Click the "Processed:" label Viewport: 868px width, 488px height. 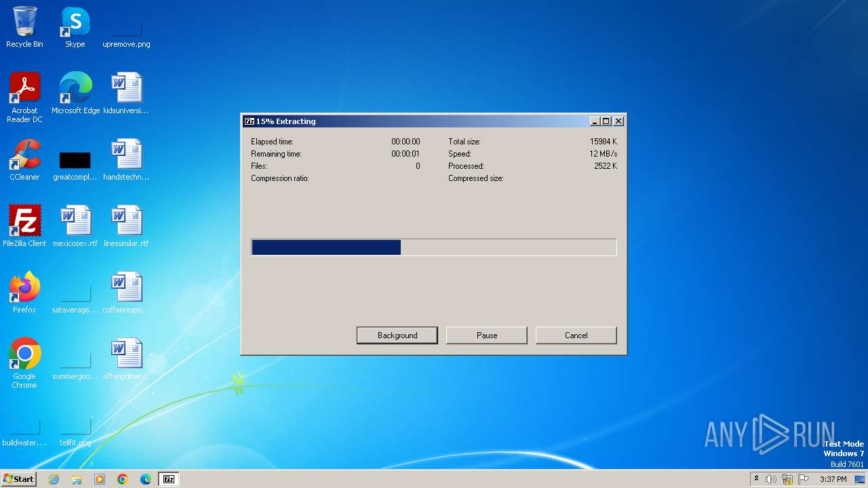point(466,166)
